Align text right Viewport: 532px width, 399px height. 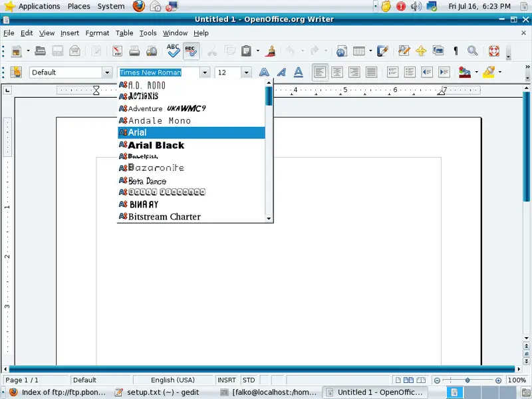click(x=354, y=72)
